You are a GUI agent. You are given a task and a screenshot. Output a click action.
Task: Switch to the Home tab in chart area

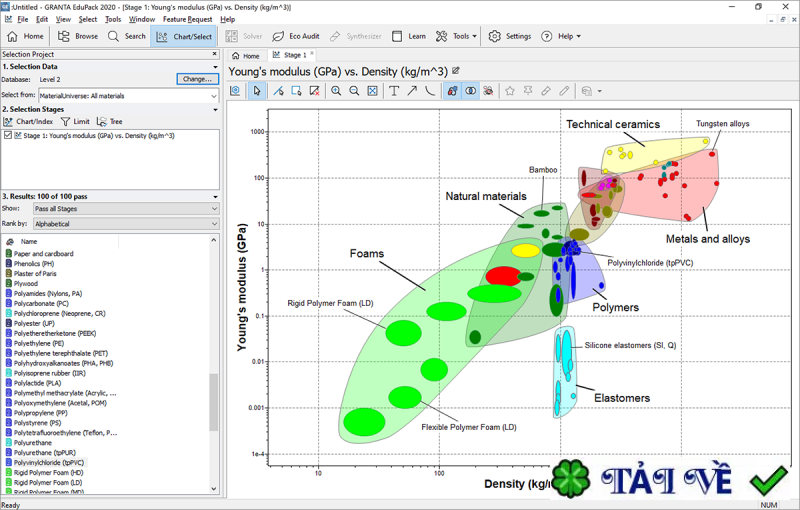pos(245,56)
